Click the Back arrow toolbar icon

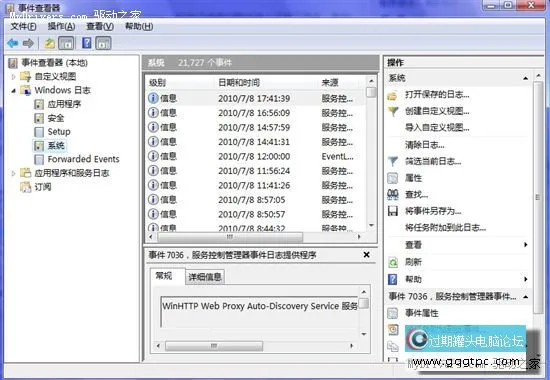pos(13,43)
